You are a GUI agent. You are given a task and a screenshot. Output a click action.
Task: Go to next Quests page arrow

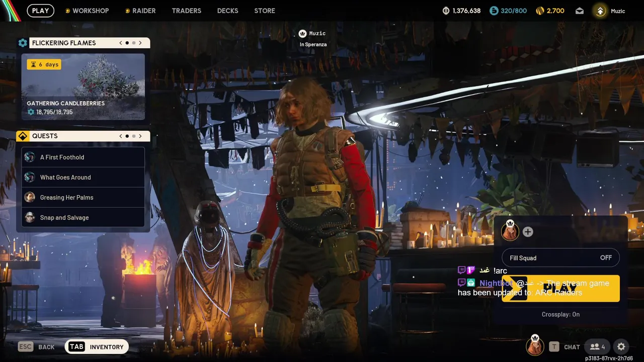[140, 136]
